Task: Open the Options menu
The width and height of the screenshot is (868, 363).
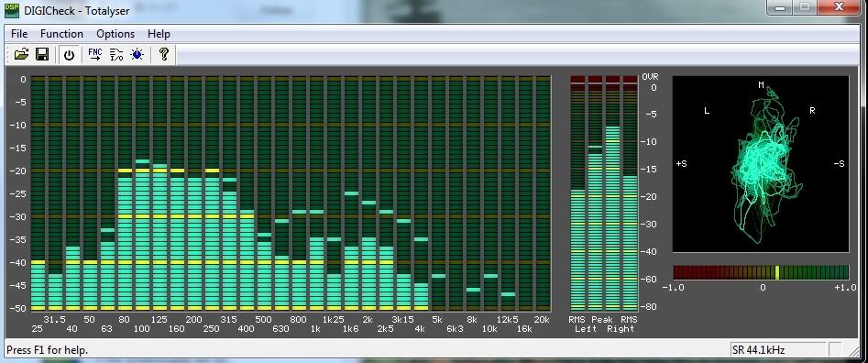Action: (x=115, y=34)
